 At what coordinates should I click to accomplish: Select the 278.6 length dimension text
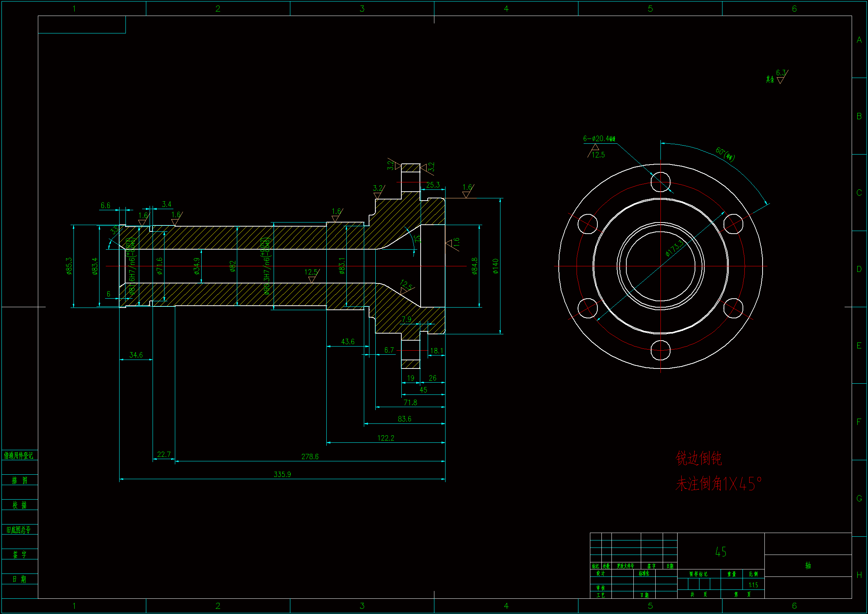click(x=310, y=457)
